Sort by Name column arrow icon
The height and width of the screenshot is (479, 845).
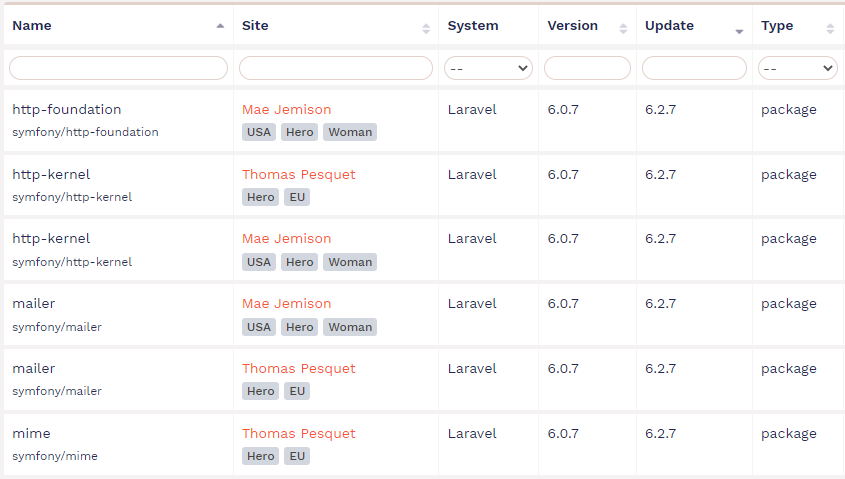220,26
